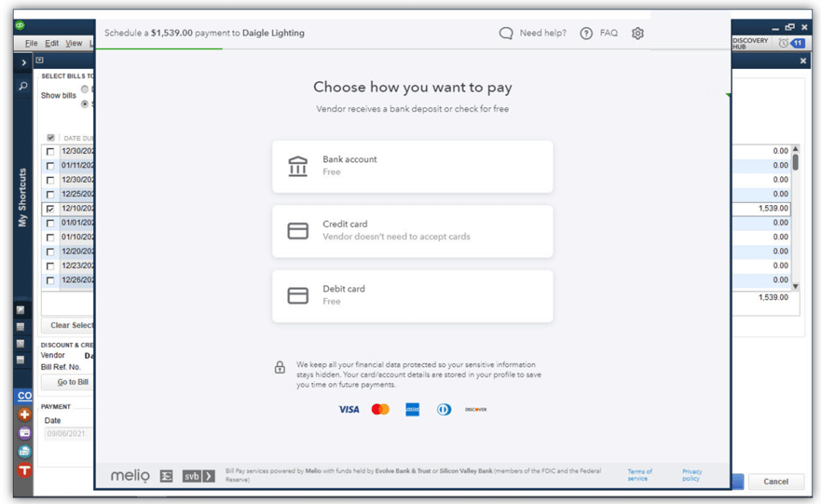Collapse the My Shortcuts sidebar chevron
Viewport: 821px width, 504px height.
pos(22,62)
